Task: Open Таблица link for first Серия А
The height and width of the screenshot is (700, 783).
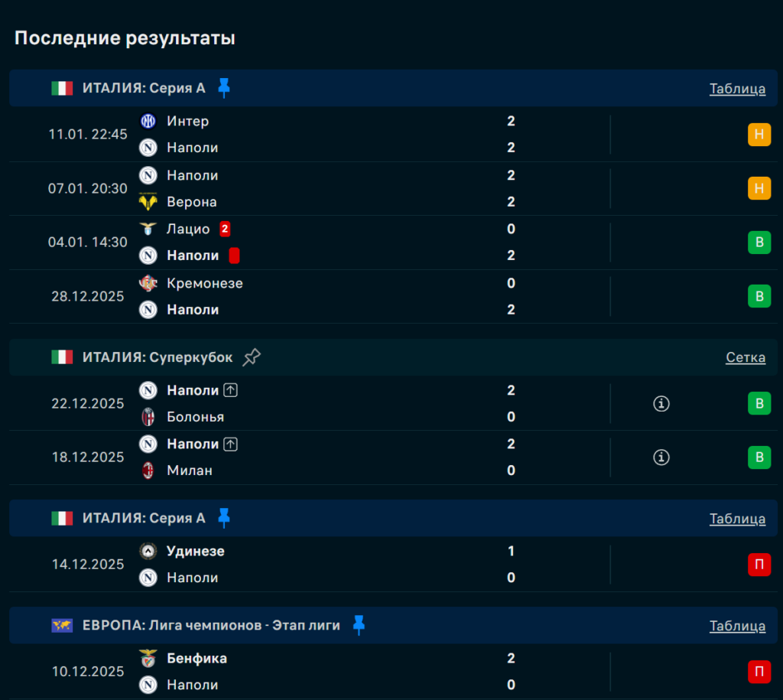Action: pyautogui.click(x=737, y=89)
